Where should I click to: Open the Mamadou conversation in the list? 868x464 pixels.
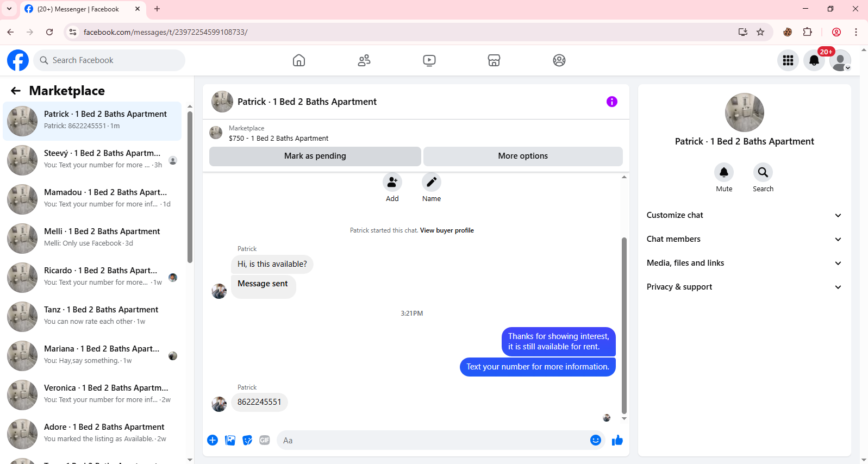(92, 199)
